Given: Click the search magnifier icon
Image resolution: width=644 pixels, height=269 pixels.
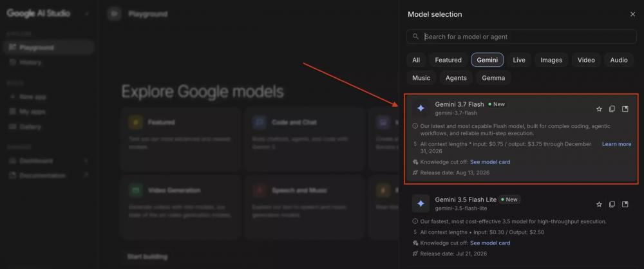Looking at the screenshot, I should pos(415,37).
